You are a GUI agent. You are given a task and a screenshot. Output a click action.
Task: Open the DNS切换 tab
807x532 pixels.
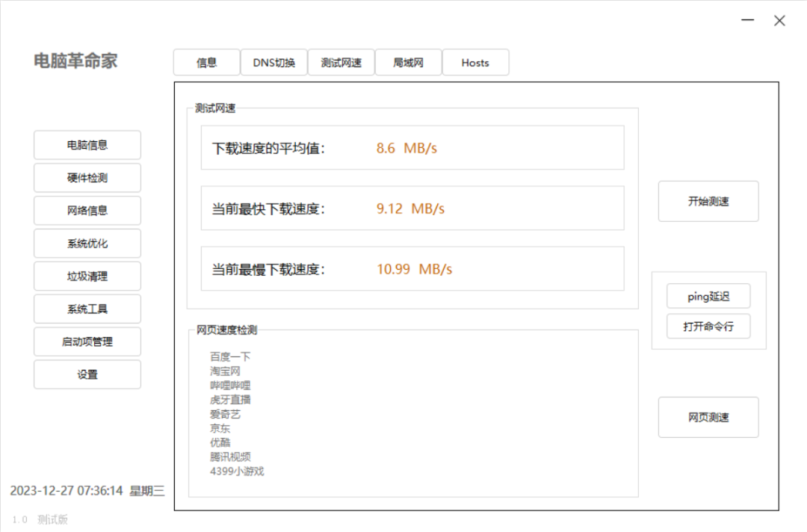274,63
